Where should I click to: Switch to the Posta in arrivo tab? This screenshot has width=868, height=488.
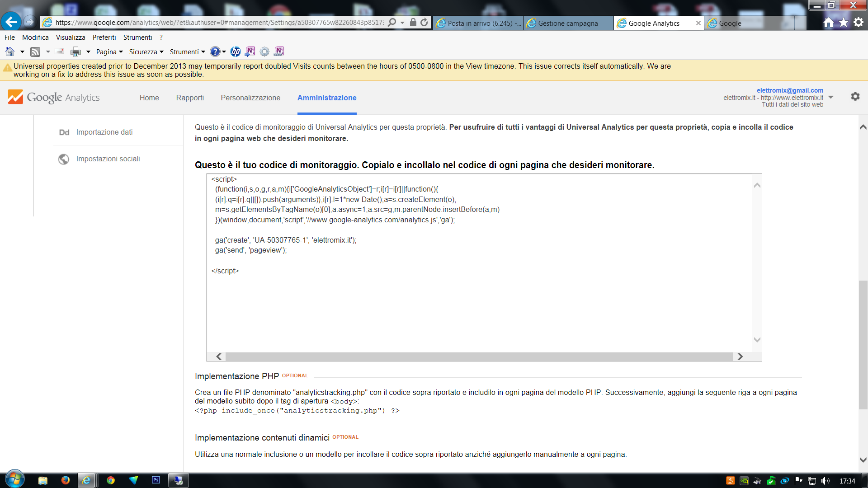pyautogui.click(x=478, y=23)
